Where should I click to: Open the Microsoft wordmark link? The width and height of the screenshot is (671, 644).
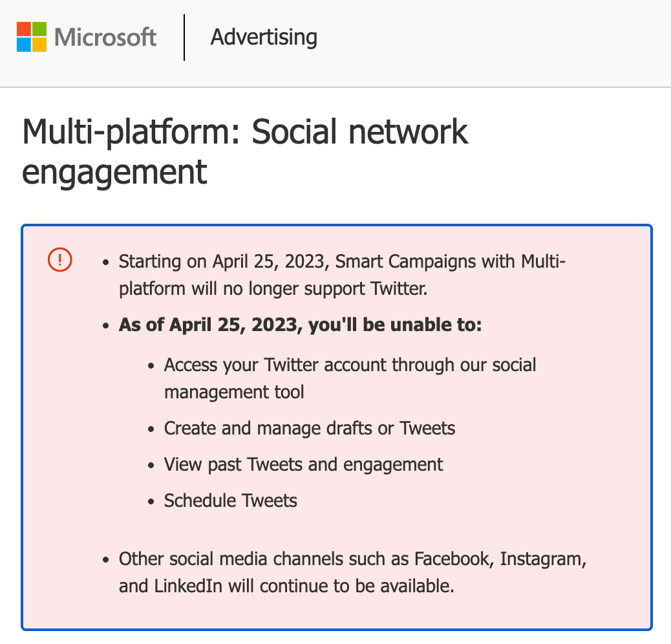click(x=105, y=38)
